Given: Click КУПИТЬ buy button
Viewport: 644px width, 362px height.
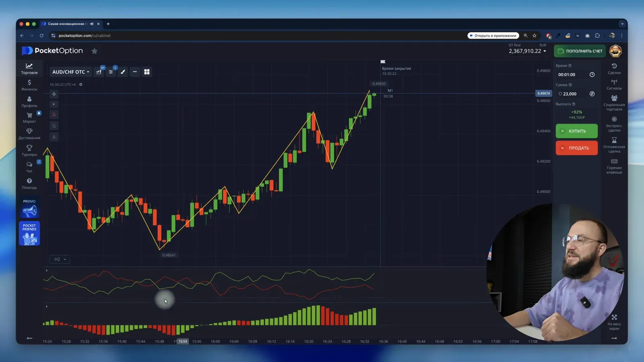Looking at the screenshot, I should pyautogui.click(x=576, y=131).
